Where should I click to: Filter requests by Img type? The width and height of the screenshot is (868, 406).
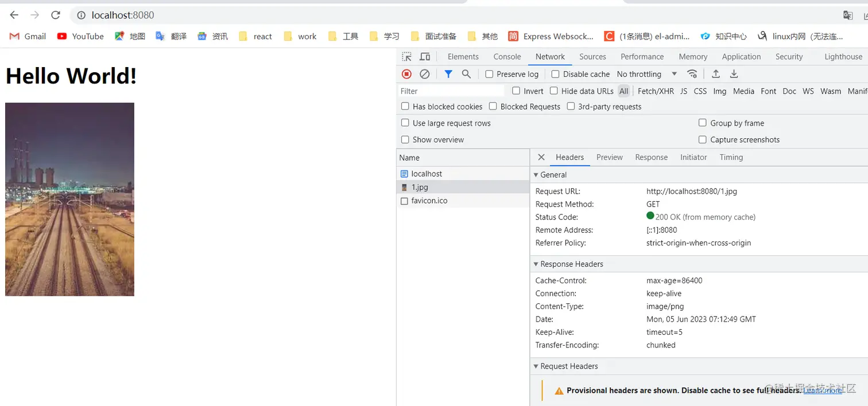tap(719, 91)
